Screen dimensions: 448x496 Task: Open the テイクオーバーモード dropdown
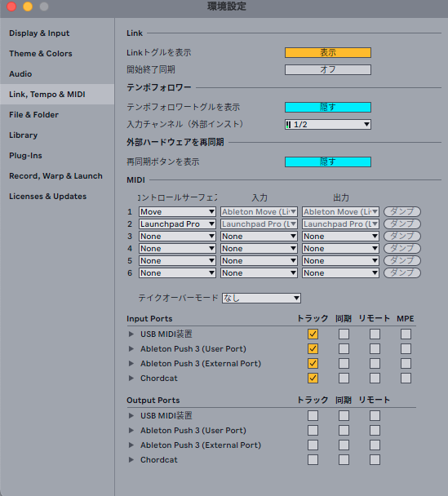pyautogui.click(x=261, y=298)
